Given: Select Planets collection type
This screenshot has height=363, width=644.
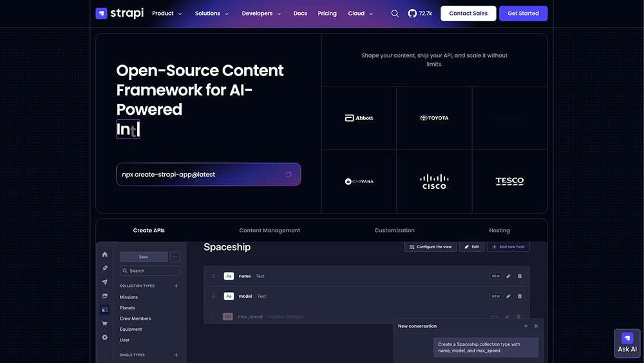Looking at the screenshot, I should [x=128, y=308].
